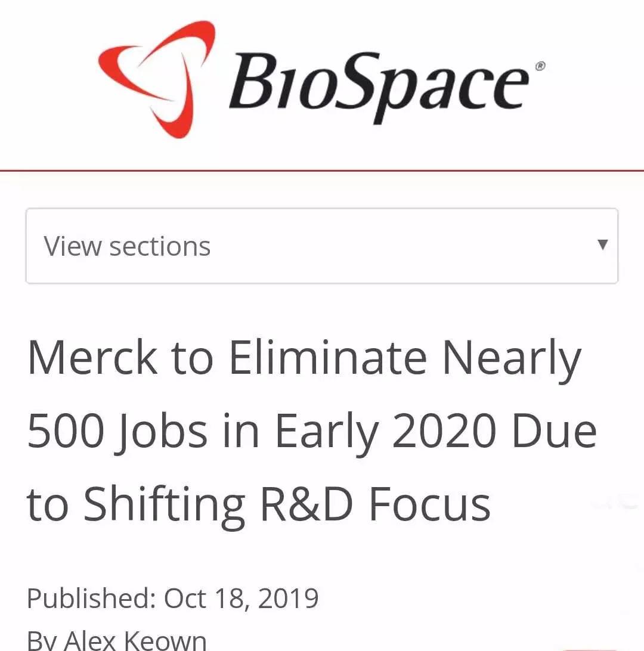Click "R&D" in the article headline
The width and height of the screenshot is (644, 651).
(307, 504)
